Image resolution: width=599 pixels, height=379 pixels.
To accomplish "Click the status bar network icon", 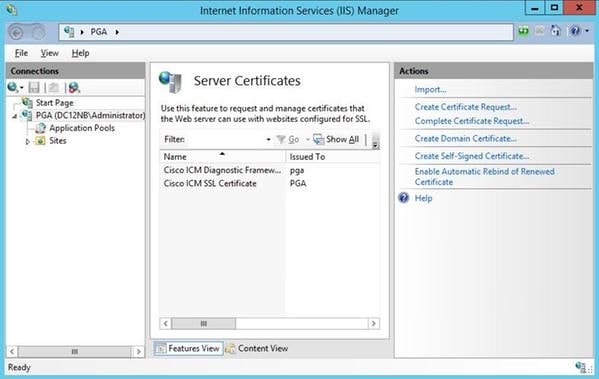I will click(580, 367).
